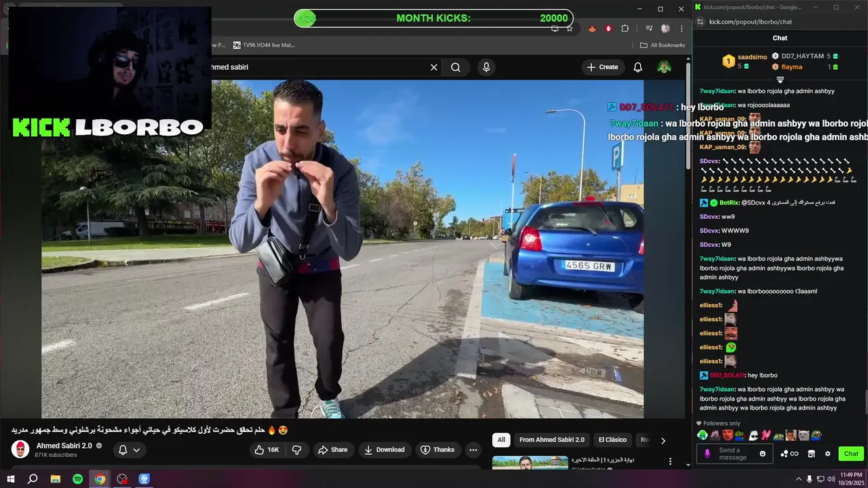Like the video with 16K likes
Image resolution: width=868 pixels, height=488 pixels.
click(x=267, y=449)
